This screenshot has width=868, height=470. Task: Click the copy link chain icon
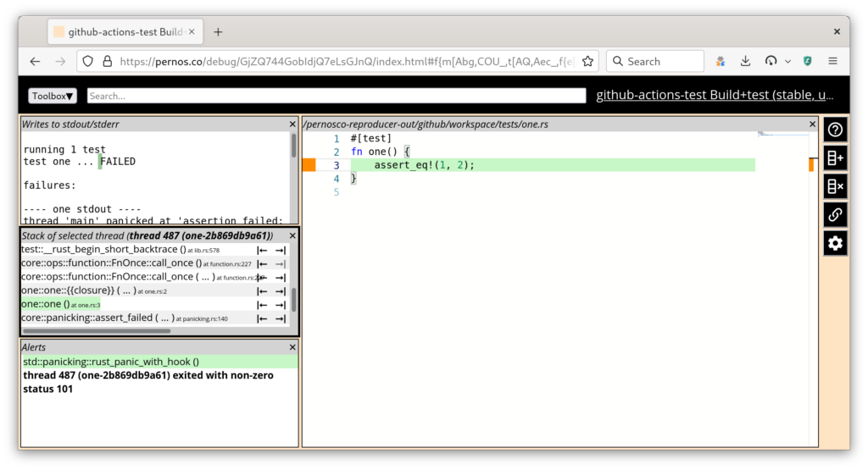(835, 214)
